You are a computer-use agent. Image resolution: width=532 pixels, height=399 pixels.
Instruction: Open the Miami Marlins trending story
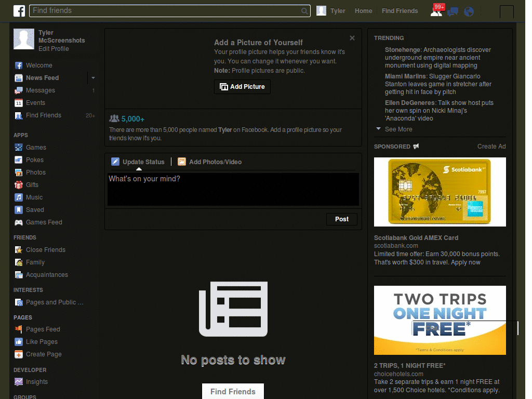click(x=437, y=84)
